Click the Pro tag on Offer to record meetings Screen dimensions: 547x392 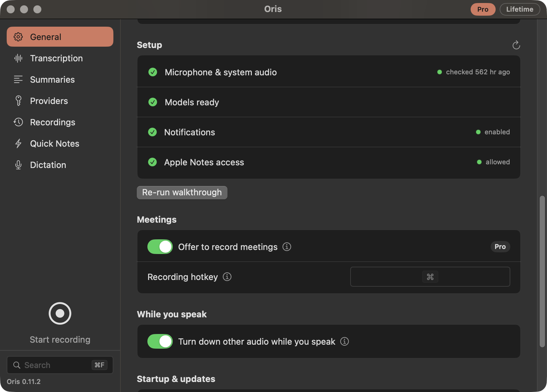pyautogui.click(x=500, y=247)
